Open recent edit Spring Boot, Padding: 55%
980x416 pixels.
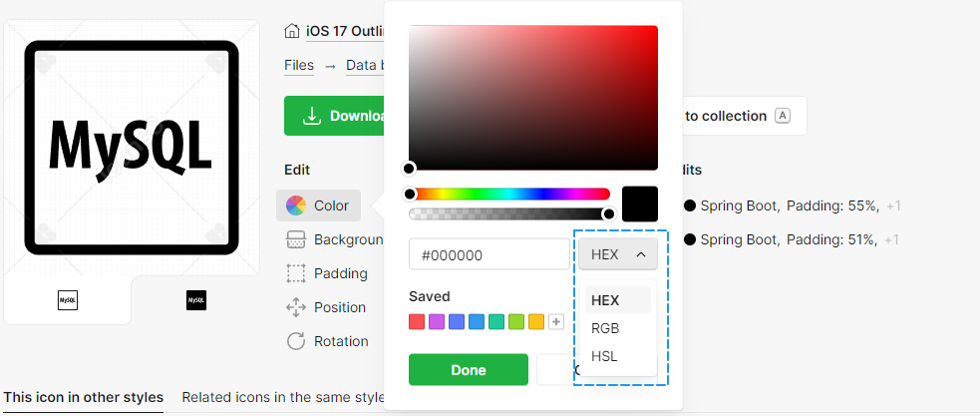coord(793,206)
